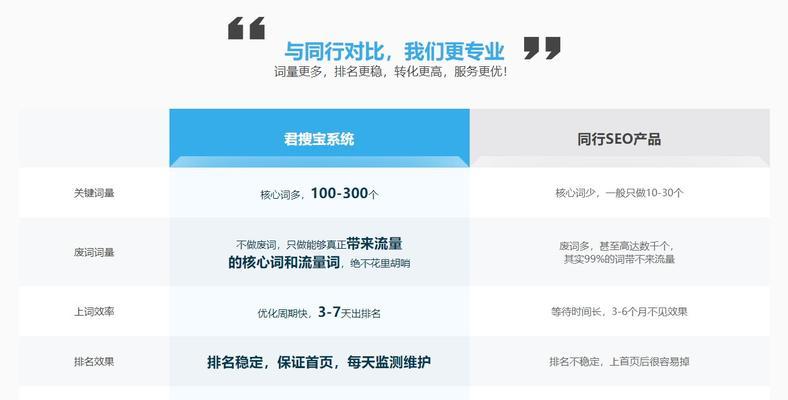788x400 pixels.
Task: Click the cell "优化周期快，3-7天出排名"
Action: click(x=319, y=312)
